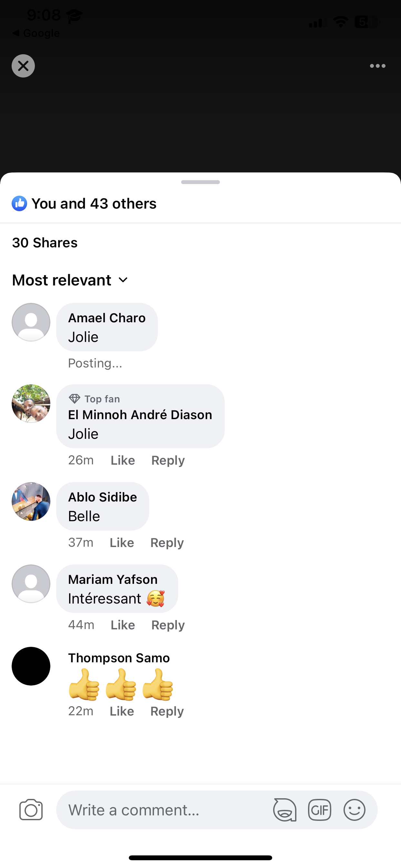Open Mariam Yafson's profile name

(113, 580)
